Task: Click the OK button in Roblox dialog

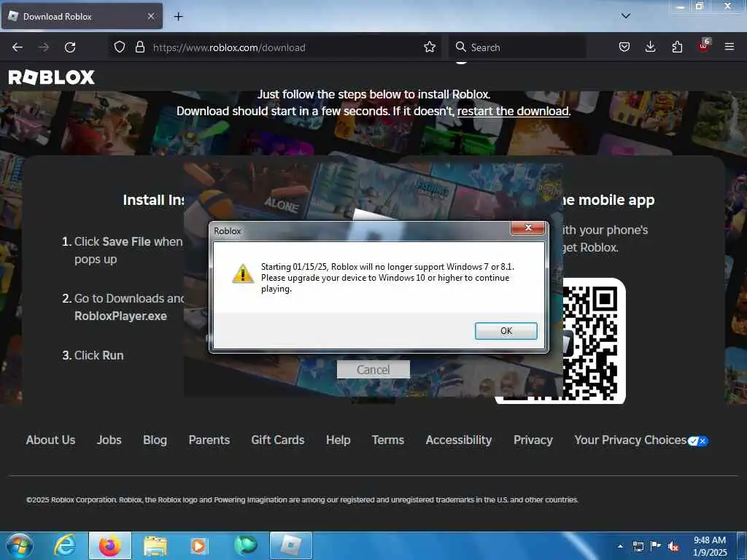Action: point(506,331)
